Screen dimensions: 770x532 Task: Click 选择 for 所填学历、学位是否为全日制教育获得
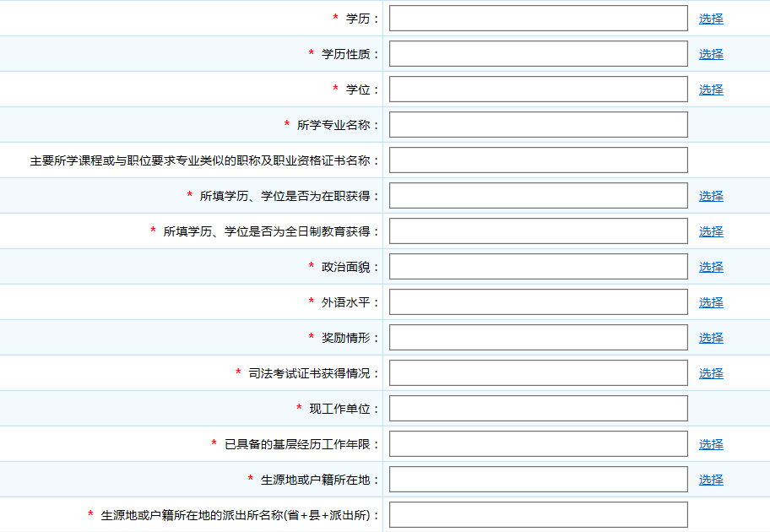[712, 231]
